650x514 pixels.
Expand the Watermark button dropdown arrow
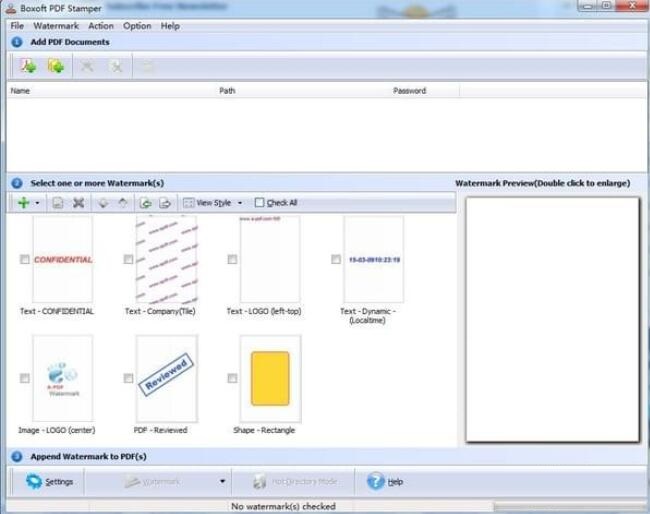tap(223, 481)
